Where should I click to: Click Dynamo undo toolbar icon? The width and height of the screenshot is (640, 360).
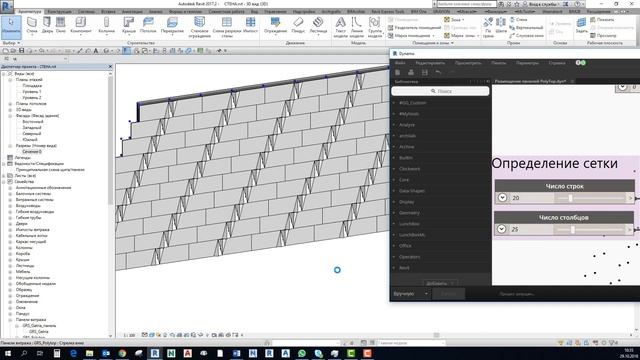(438, 72)
